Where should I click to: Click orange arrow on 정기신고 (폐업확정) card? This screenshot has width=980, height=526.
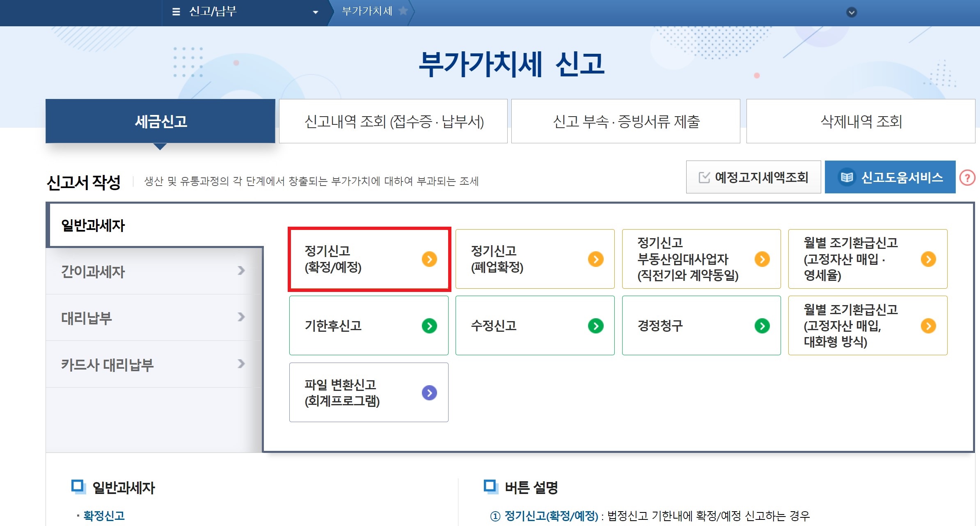595,259
